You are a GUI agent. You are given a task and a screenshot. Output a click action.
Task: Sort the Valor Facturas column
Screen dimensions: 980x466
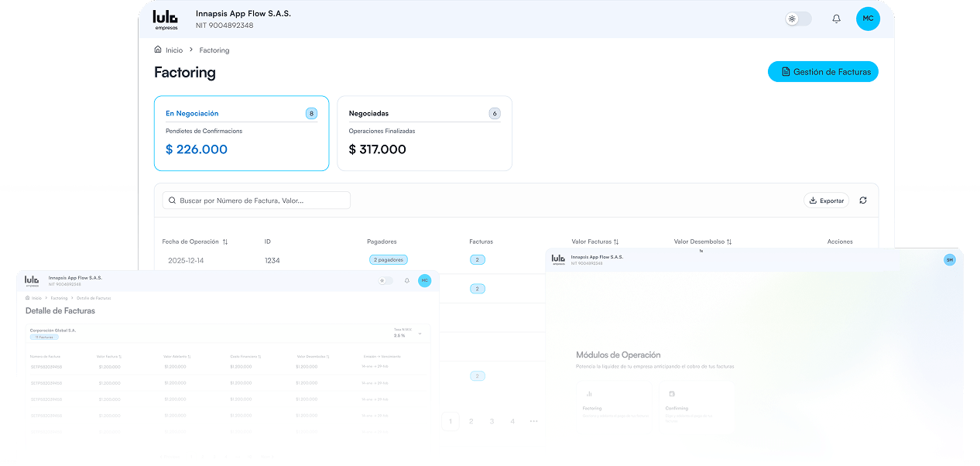tap(616, 242)
